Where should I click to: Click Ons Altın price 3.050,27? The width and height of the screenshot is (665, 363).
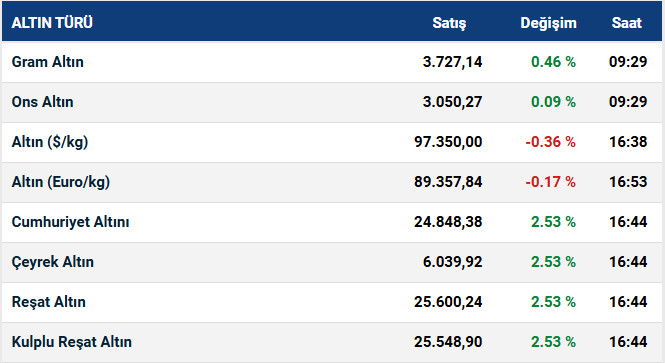[x=453, y=102]
